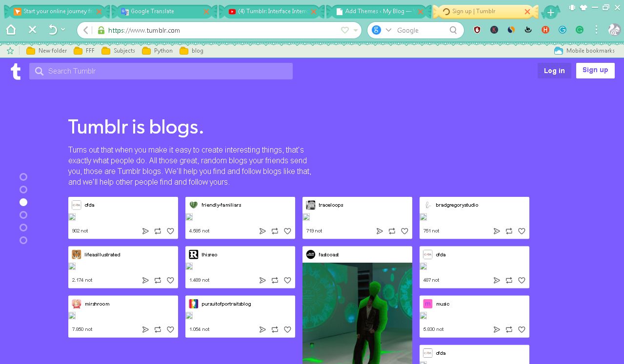The height and width of the screenshot is (364, 624).
Task: Share the mirshroom blog post
Action: tap(145, 329)
